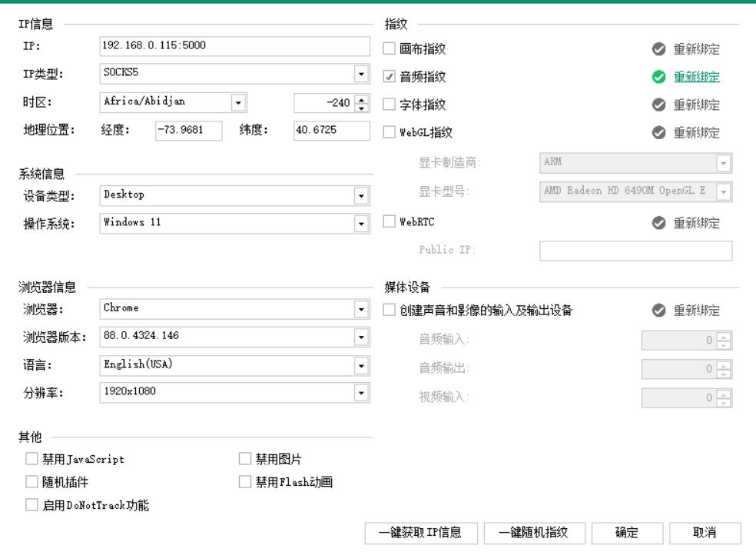Enable the 字体指纹 checkbox
Screen dimensions: 756x552
tap(389, 105)
